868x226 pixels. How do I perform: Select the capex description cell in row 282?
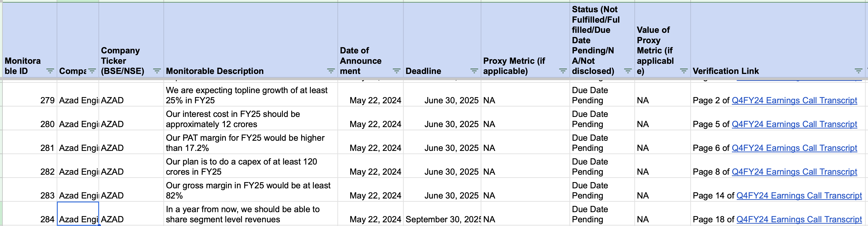250,166
